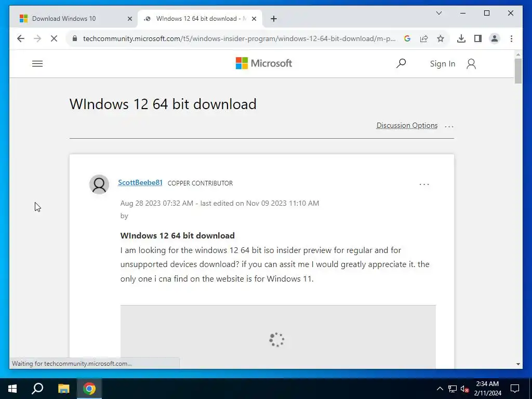Select Windows 12 64 bit download tab
The image size is (532, 399).
[200, 18]
